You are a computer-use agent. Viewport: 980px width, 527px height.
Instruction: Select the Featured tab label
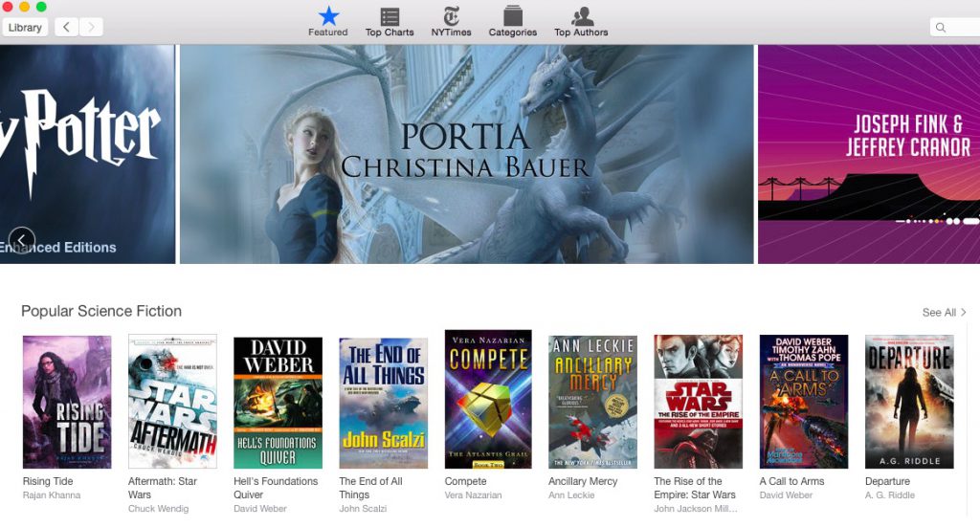(x=328, y=33)
